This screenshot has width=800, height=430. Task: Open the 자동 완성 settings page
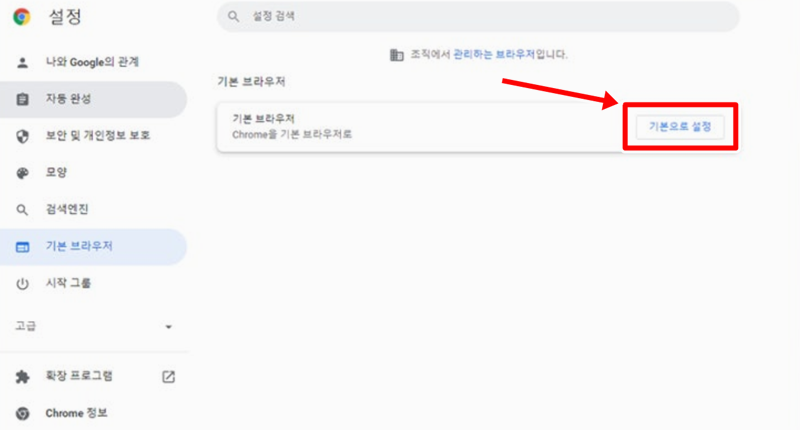(93, 99)
